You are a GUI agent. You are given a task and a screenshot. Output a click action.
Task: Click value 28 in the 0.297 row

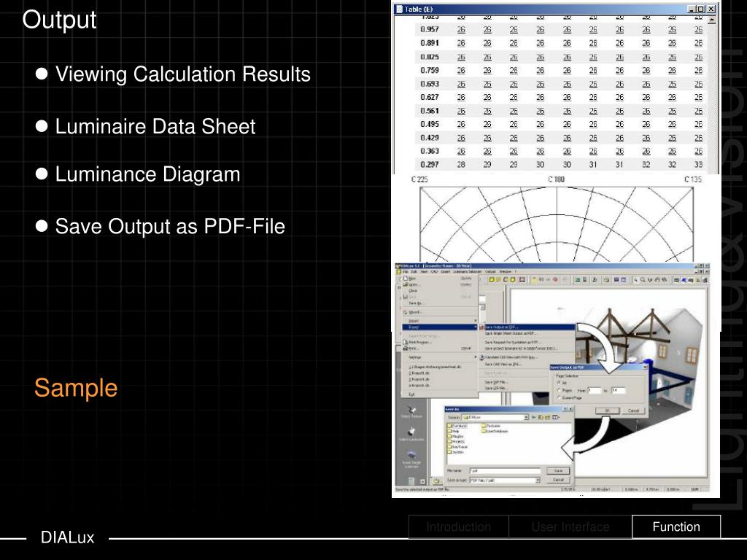pos(461,164)
